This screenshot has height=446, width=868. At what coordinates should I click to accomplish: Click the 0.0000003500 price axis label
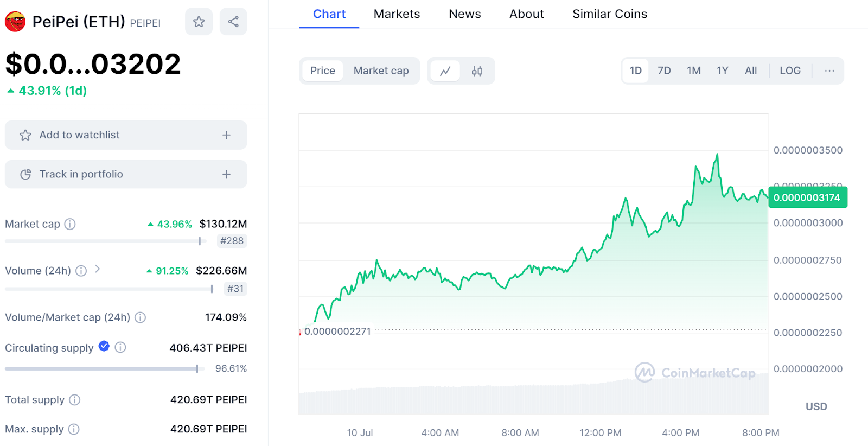[x=808, y=150]
